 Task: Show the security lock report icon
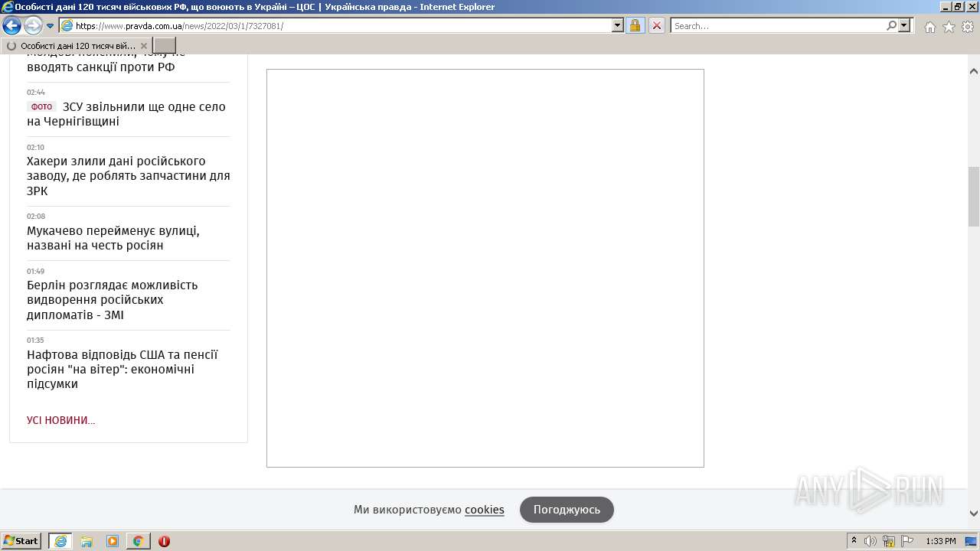pos(635,26)
